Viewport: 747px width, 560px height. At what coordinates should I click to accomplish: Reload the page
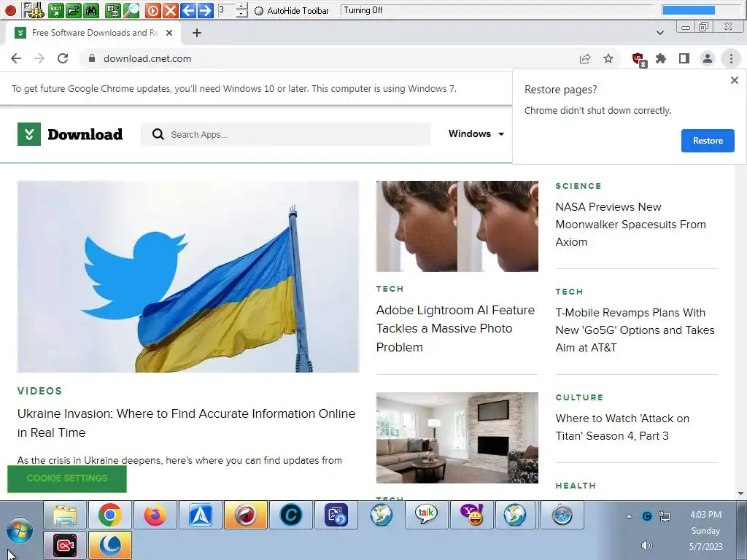[63, 58]
